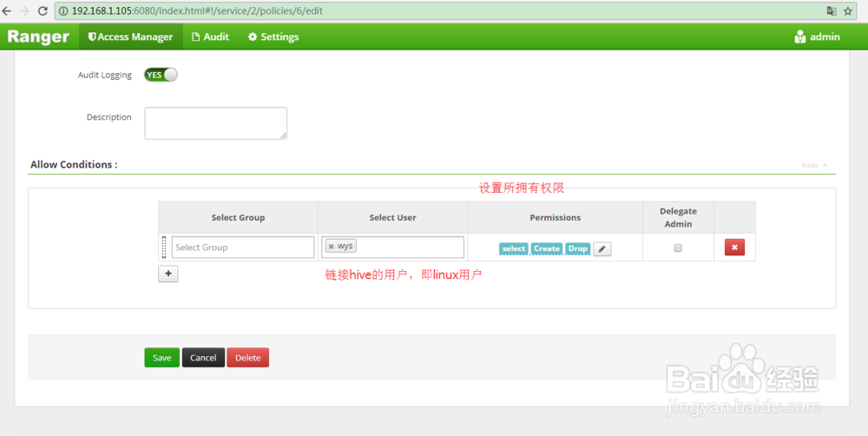This screenshot has width=868, height=436.
Task: Save the policy
Action: [161, 358]
